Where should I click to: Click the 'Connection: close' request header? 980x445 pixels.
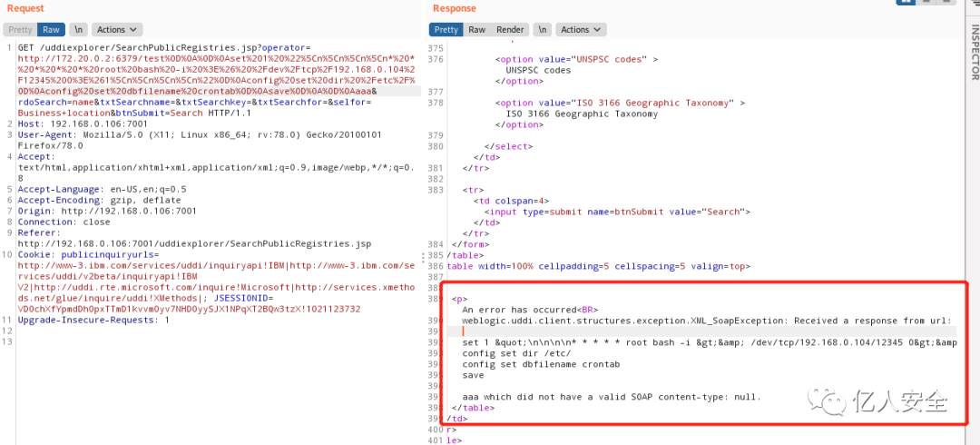tap(64, 222)
